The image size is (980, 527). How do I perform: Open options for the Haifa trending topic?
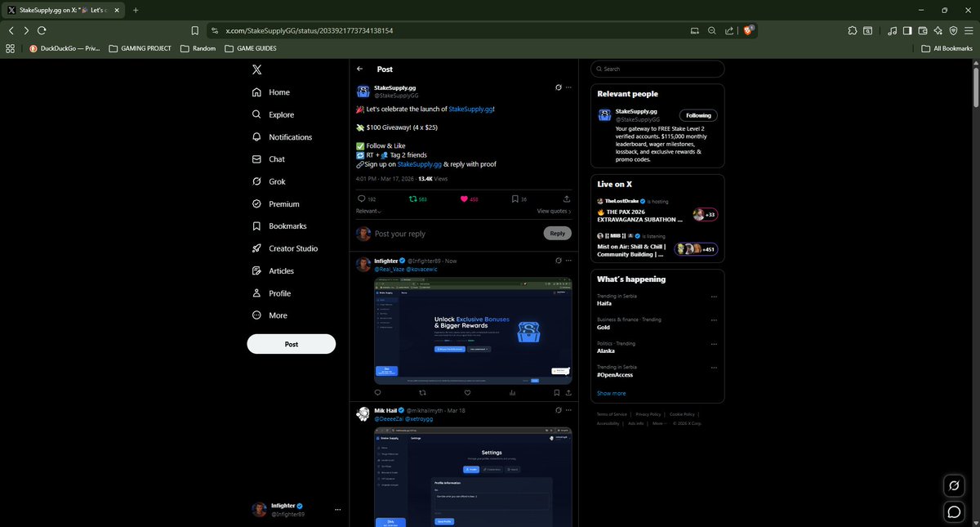(x=715, y=297)
